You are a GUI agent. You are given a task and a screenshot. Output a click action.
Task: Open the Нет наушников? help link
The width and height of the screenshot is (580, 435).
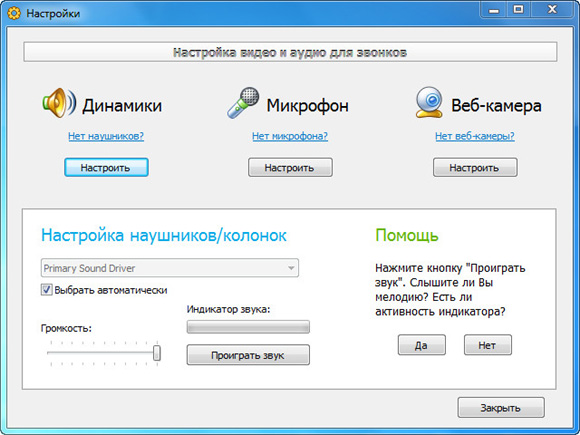106,136
